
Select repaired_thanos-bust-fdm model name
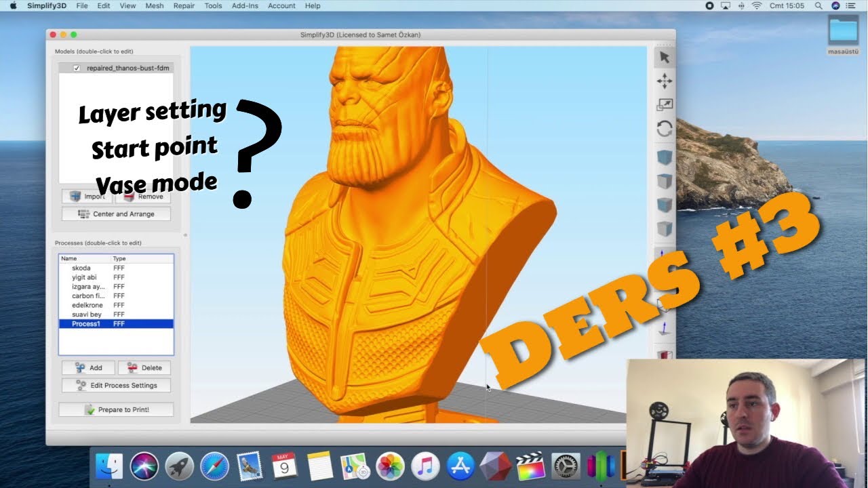[x=128, y=68]
